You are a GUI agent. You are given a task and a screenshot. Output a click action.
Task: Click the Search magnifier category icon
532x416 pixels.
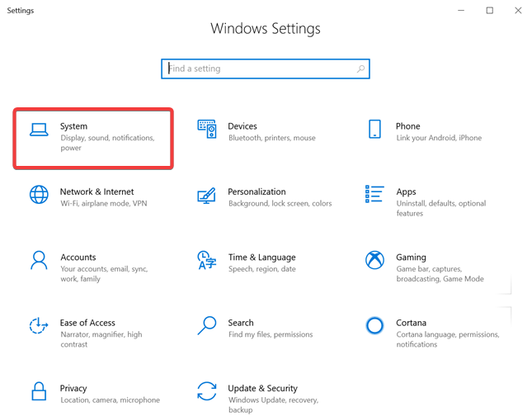[207, 325]
